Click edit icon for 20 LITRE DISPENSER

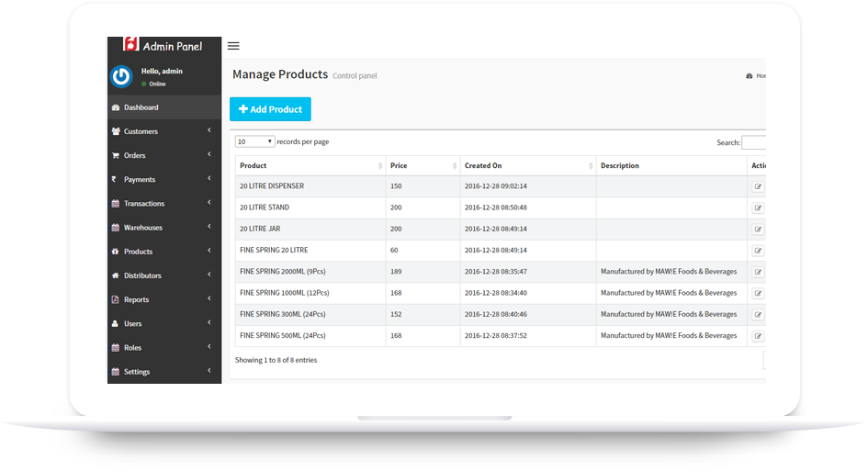[x=758, y=186]
